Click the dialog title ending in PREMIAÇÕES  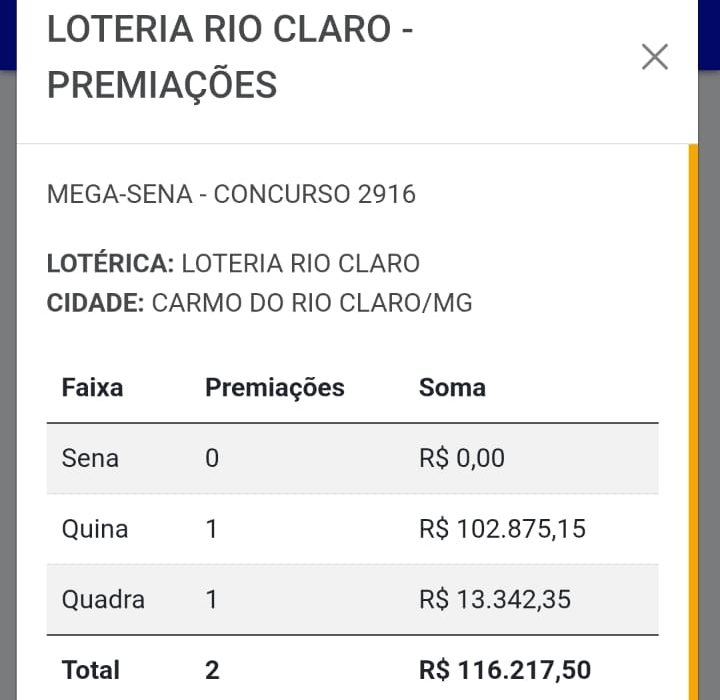point(230,57)
